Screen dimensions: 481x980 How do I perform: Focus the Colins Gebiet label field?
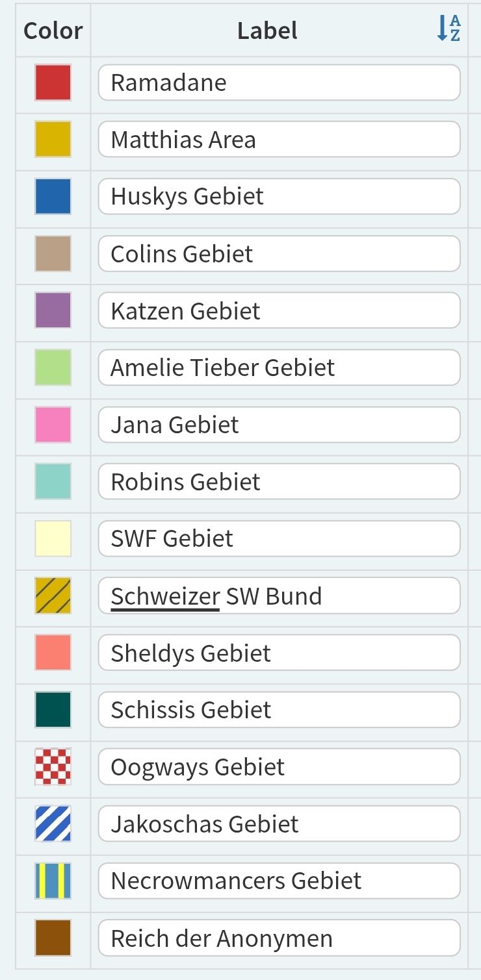coord(279,253)
